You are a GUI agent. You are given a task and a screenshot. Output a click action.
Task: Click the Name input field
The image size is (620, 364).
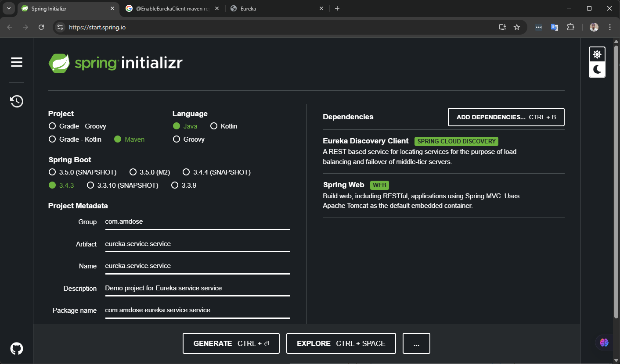[x=198, y=266]
